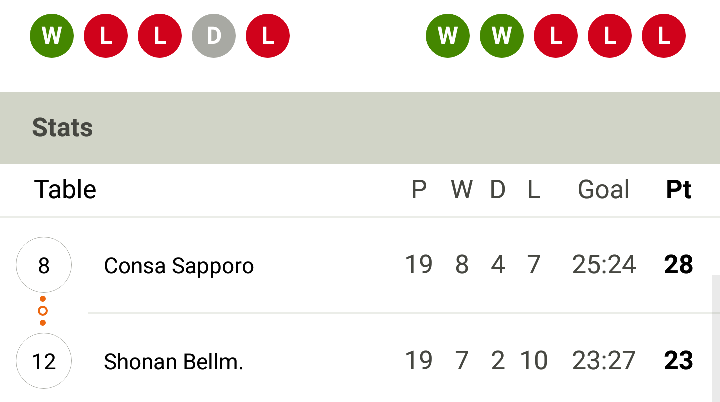Click the first green W badge on left
The width and height of the screenshot is (720, 402).
[x=52, y=36]
